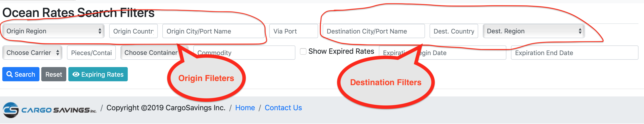Click the Origin Country input field

(x=133, y=31)
